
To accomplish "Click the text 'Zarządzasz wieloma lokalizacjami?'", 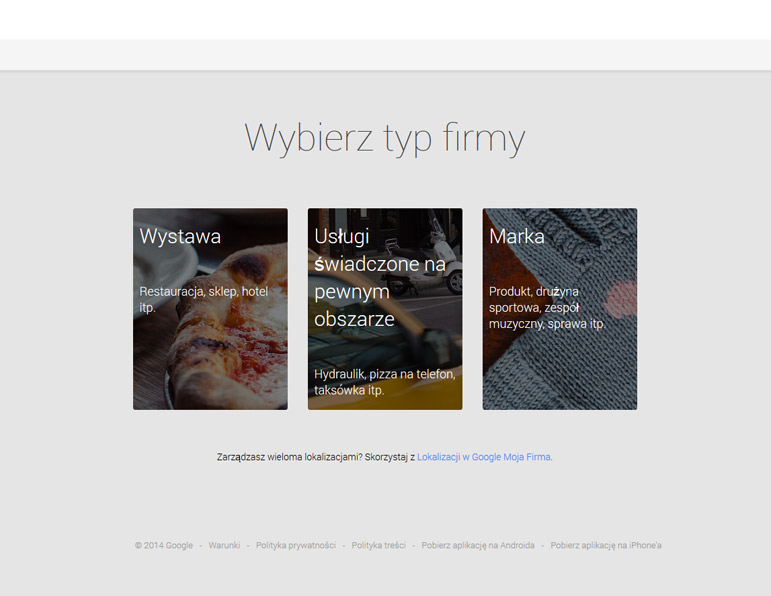I will click(x=290, y=457).
